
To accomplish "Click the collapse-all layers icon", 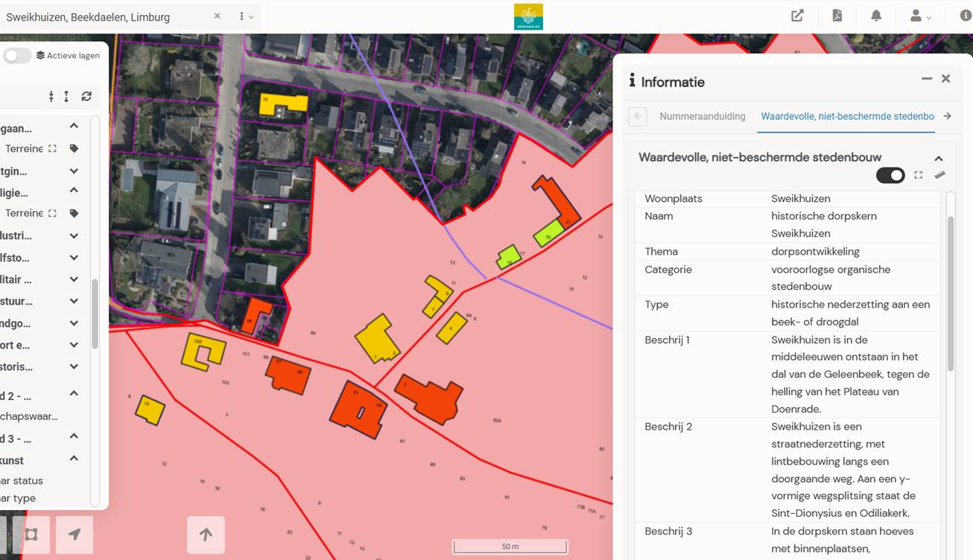I will [51, 96].
